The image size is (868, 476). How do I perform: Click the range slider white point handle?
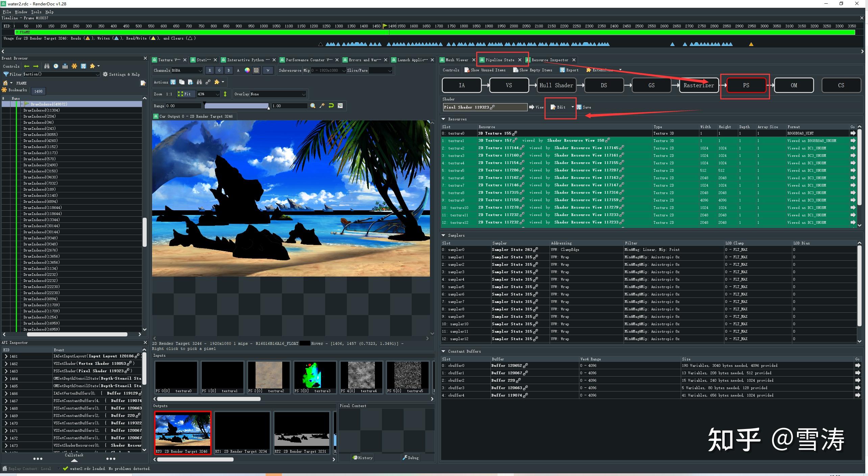point(269,107)
